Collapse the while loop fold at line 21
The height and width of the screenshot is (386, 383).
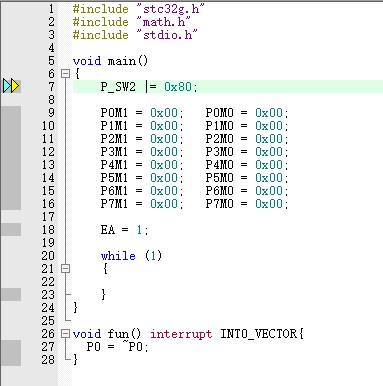[x=66, y=268]
